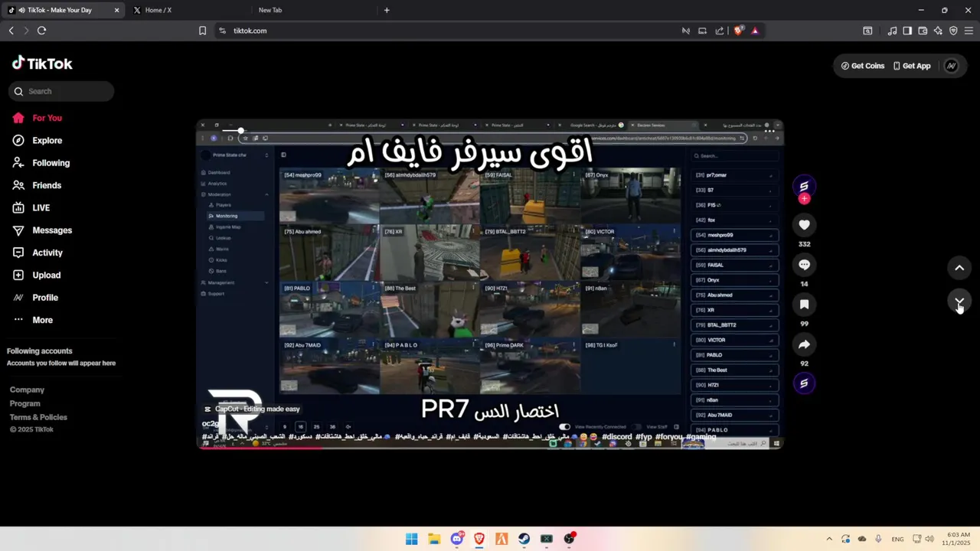This screenshot has height=551, width=980.
Task: Toggle the browser sidebar panel
Action: point(907,31)
